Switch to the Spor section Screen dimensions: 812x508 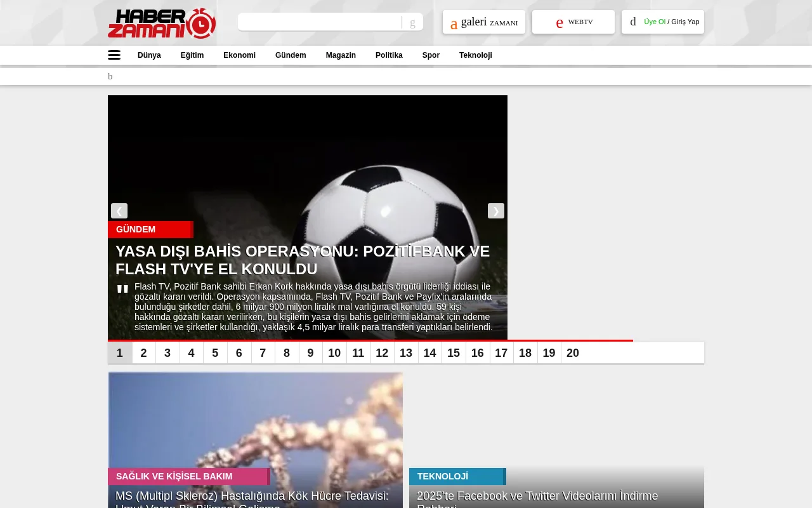tap(431, 55)
